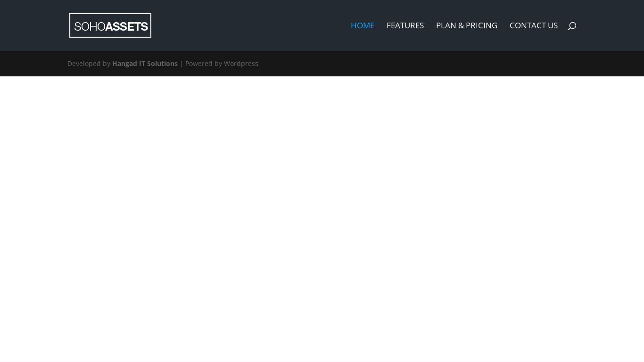Follow the Hangad IT Solutions link
Viewport: 644px width, 362px height.
[145, 64]
